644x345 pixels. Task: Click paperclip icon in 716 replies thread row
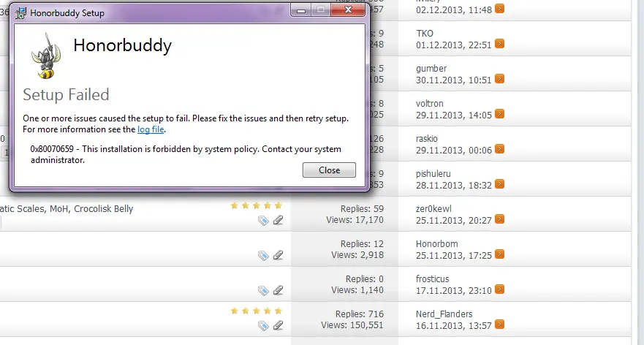pos(278,325)
